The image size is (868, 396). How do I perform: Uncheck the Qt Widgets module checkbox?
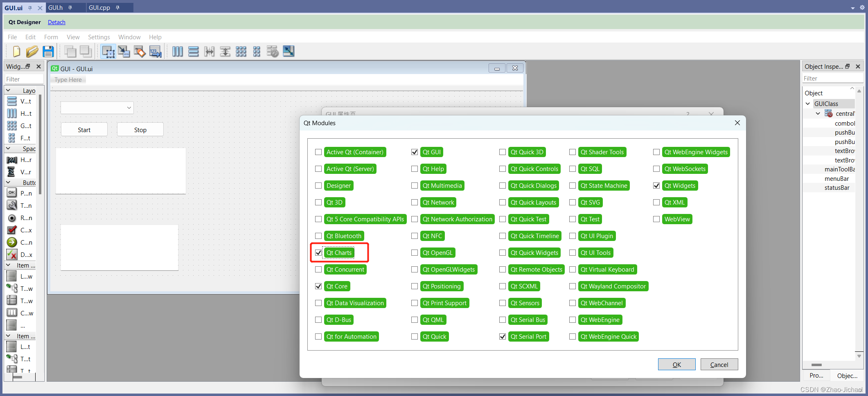[x=656, y=186]
